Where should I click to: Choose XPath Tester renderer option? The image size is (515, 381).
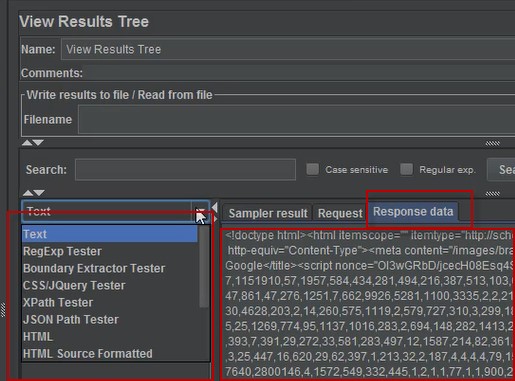[x=110, y=302]
